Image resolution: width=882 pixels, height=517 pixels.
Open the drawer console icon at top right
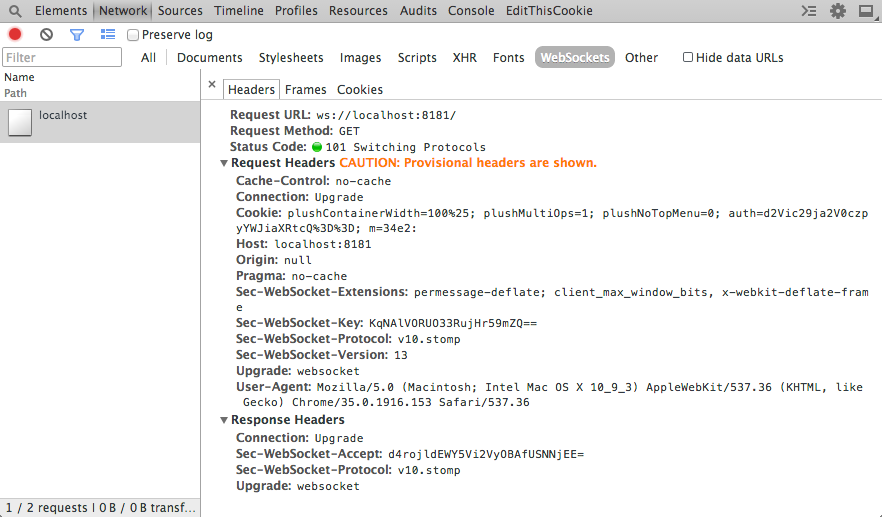coord(808,11)
